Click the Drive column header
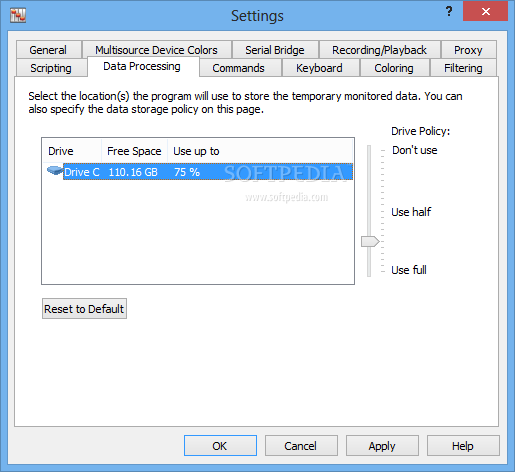The image size is (515, 472). coord(72,151)
